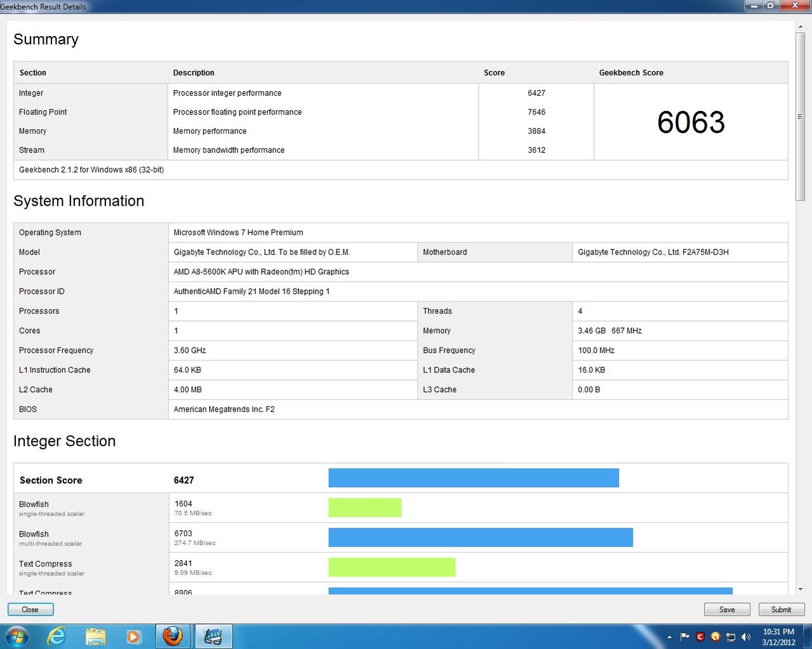812x649 pixels.
Task: Click the Stream score 3612
Action: [x=536, y=150]
